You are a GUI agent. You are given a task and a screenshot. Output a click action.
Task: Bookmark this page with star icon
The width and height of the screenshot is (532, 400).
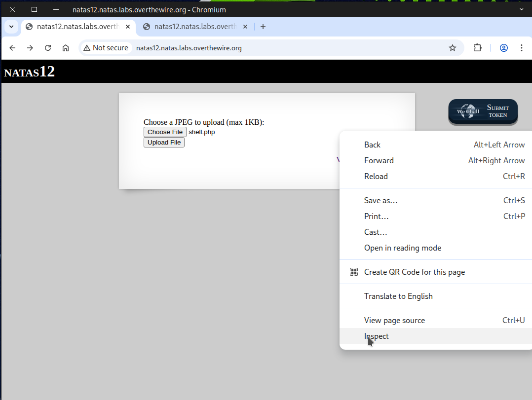(452, 48)
